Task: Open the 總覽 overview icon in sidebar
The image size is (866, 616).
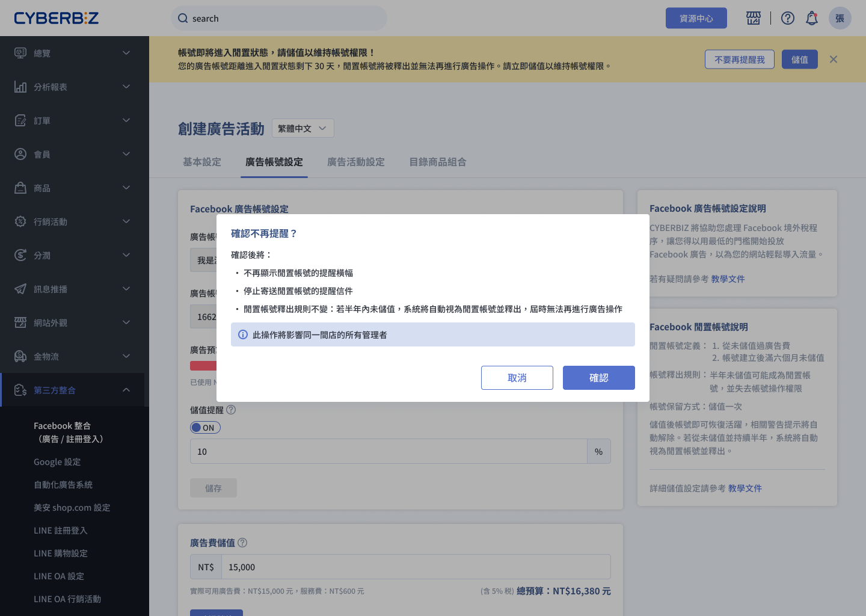Action: (20, 53)
